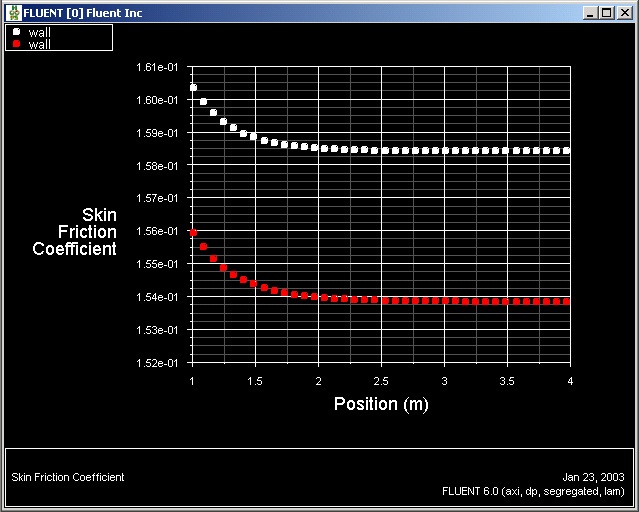Click the red wall legend marker
The height and width of the screenshot is (512, 639).
(16, 44)
